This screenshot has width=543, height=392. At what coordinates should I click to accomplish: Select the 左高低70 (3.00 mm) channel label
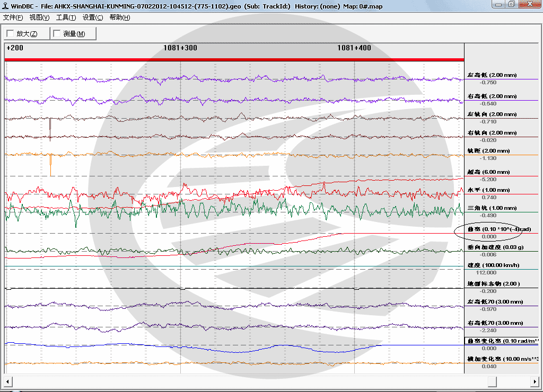(x=495, y=302)
